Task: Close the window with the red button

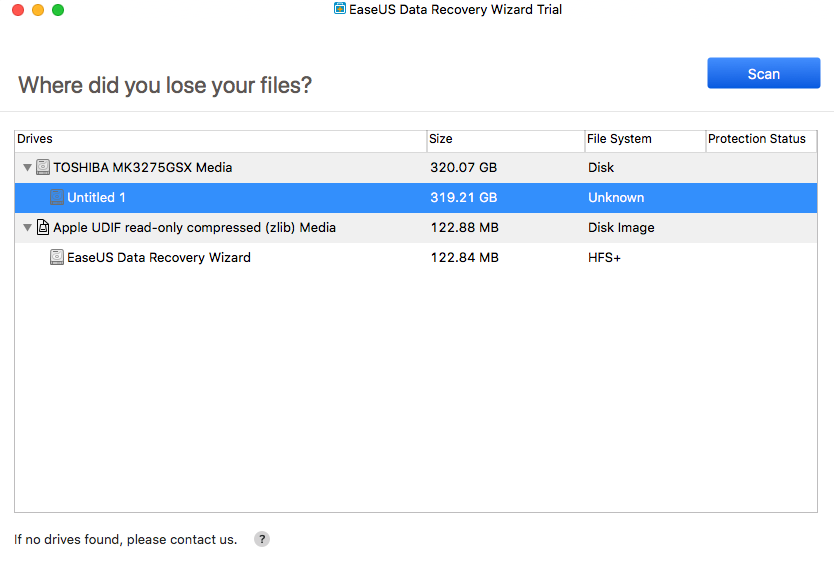Action: [x=18, y=10]
